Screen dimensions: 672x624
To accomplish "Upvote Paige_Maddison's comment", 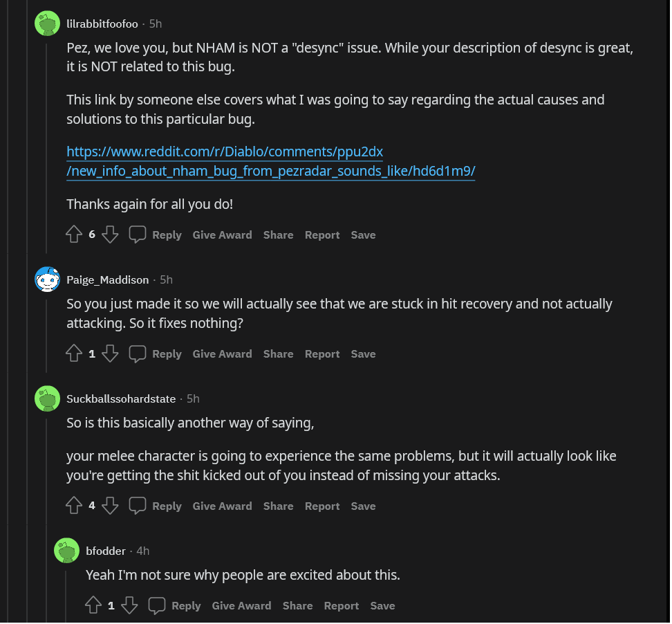I will tap(74, 354).
